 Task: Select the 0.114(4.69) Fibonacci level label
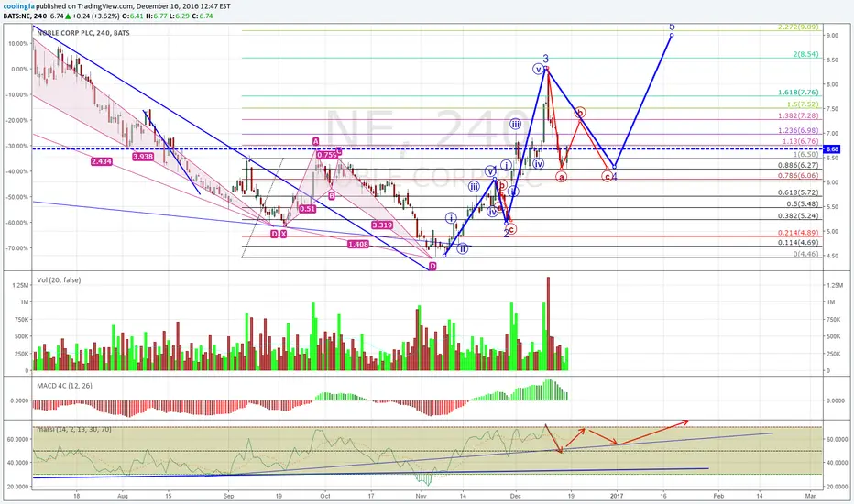[798, 243]
